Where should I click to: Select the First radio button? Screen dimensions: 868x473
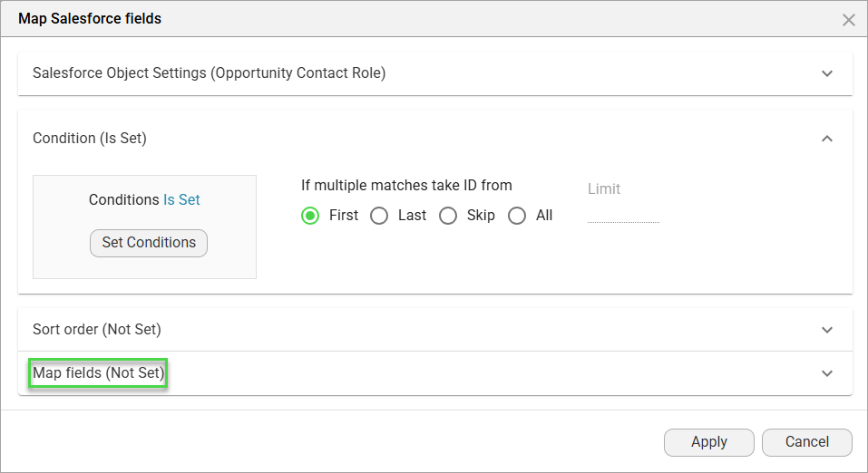pos(311,216)
